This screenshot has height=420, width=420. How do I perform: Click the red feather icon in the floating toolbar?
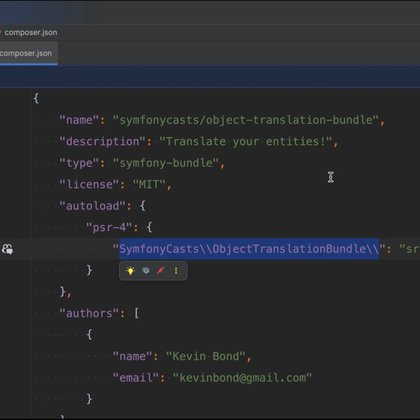coord(161,271)
